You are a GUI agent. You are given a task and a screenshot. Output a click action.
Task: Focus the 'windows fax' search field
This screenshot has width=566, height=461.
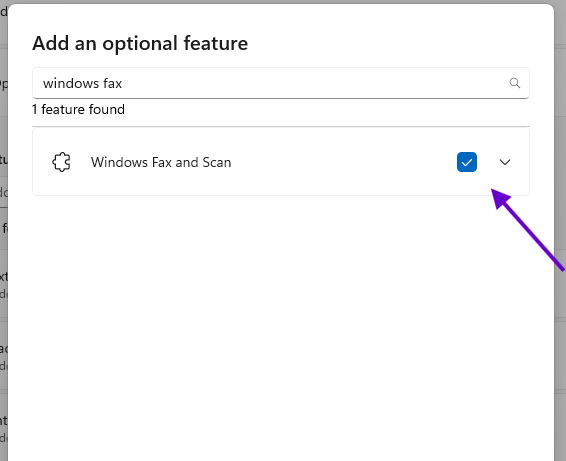[x=280, y=83]
